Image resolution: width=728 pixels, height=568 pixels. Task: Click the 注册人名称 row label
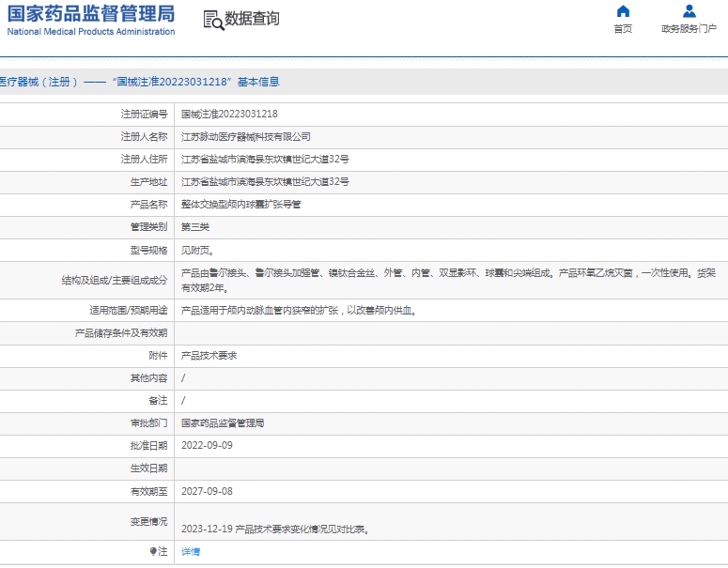(x=144, y=136)
